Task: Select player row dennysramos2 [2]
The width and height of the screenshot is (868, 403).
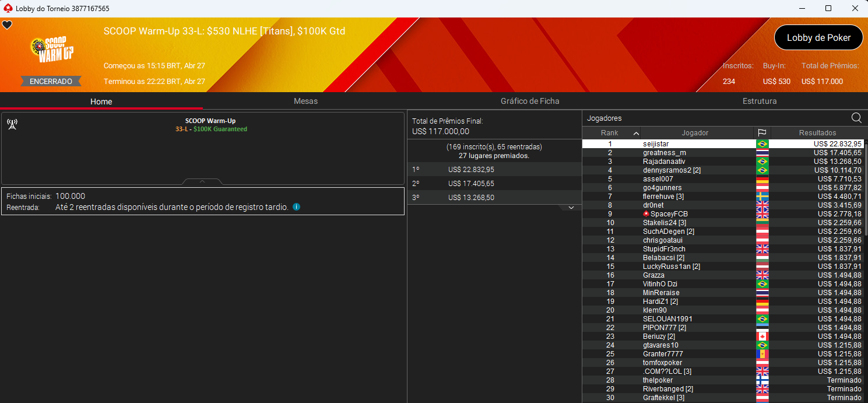Action: tap(723, 170)
